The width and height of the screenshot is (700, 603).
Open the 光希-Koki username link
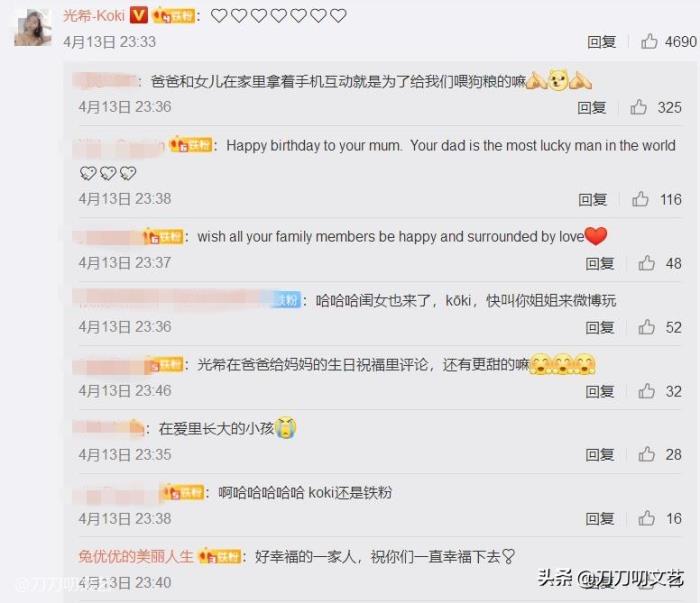[x=94, y=16]
